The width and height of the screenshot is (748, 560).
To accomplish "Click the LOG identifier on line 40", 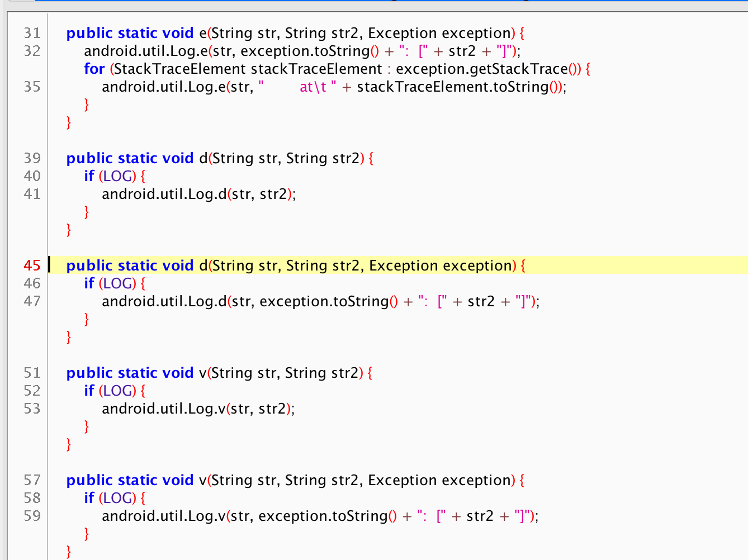I will [x=117, y=176].
